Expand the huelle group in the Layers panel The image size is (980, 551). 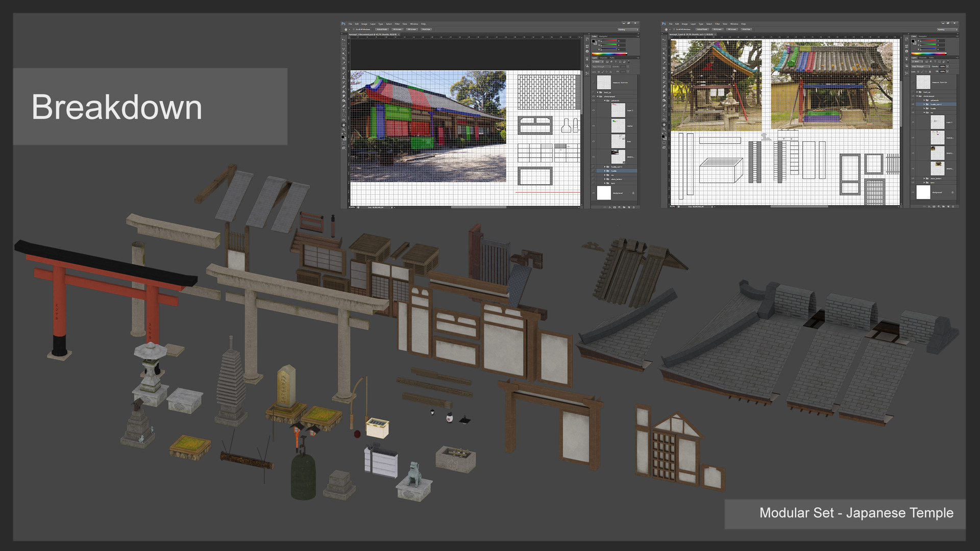coord(605,170)
